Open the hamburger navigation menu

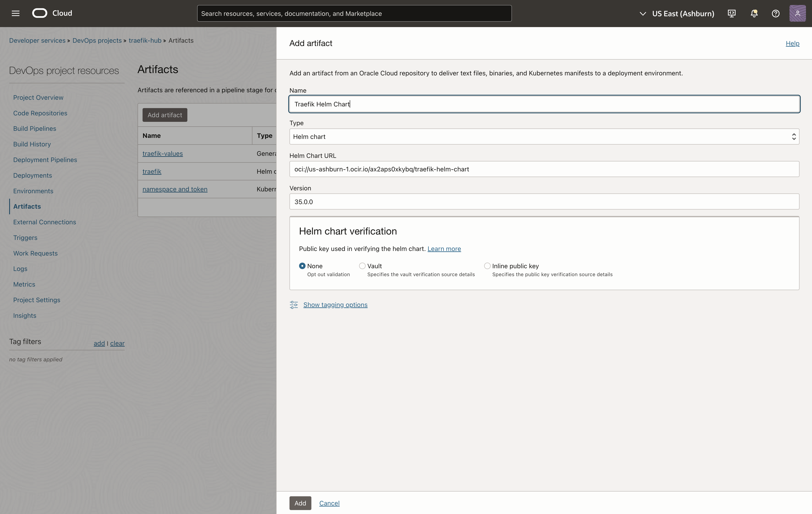15,14
